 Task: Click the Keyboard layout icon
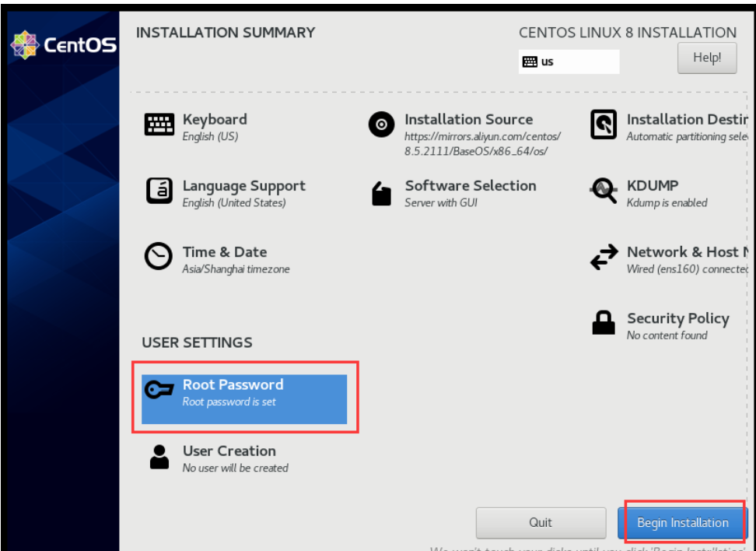159,125
